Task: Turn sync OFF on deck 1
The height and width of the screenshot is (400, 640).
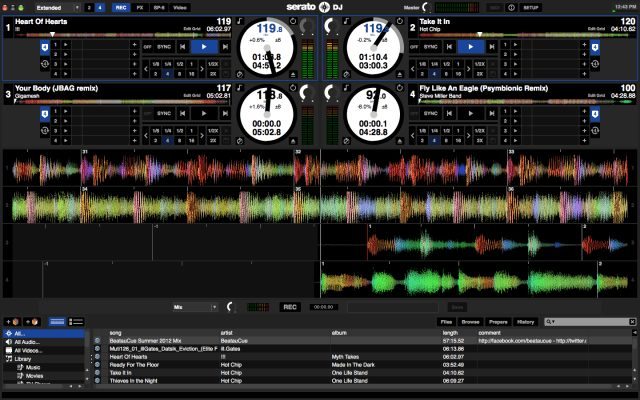Action: coord(147,47)
